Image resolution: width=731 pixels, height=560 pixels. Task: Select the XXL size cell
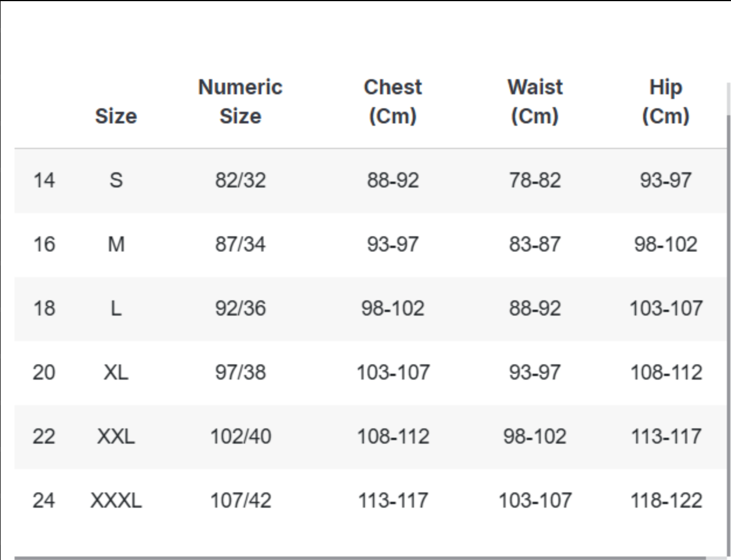(116, 436)
